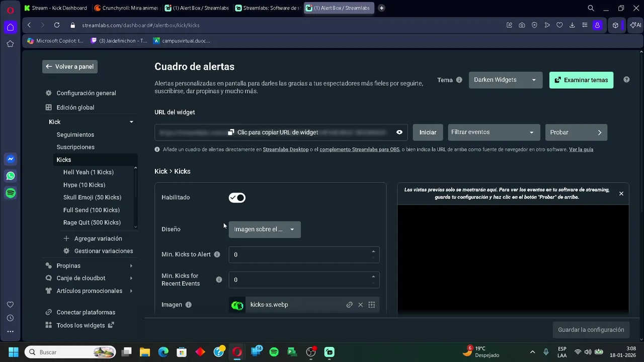This screenshot has height=362, width=644.
Task: Click Examinar temas button
Action: [x=581, y=80]
